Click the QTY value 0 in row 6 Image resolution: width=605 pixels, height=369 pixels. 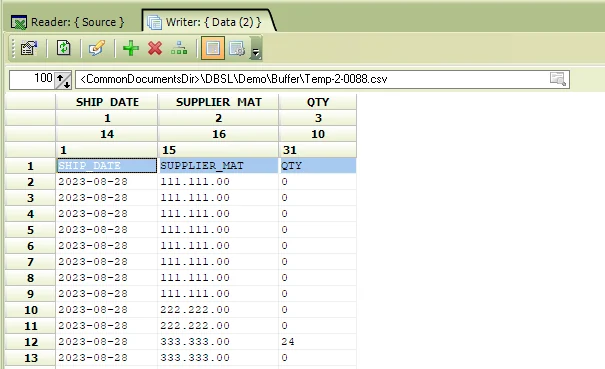318,246
